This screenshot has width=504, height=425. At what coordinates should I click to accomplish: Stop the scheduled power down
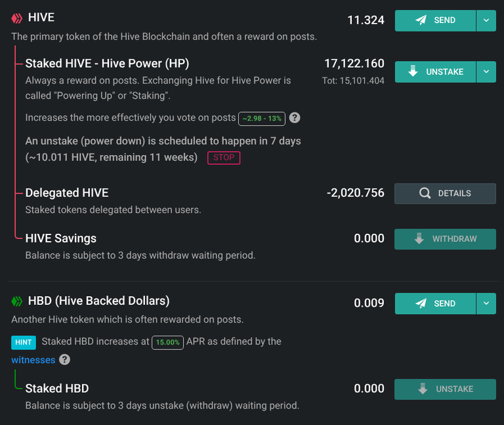click(x=224, y=158)
